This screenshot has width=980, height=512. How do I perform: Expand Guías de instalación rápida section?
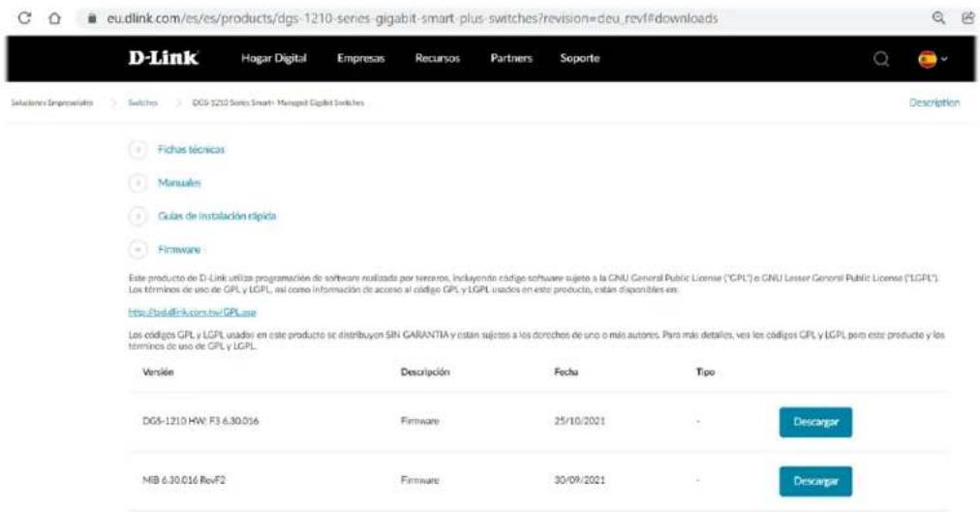pos(202,216)
